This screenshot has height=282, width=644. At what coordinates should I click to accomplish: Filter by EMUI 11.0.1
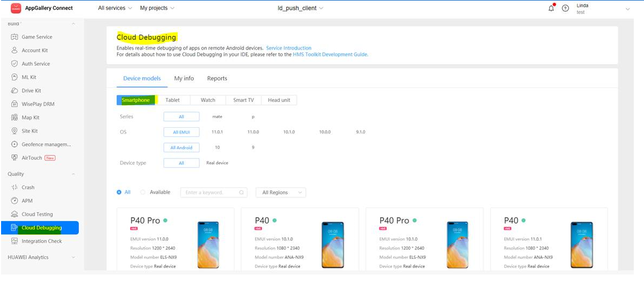[x=217, y=132]
